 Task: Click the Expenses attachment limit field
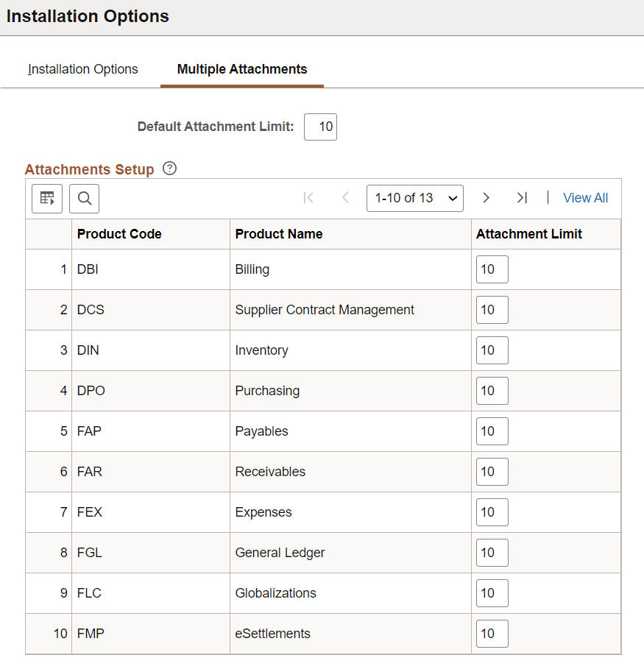pos(492,512)
